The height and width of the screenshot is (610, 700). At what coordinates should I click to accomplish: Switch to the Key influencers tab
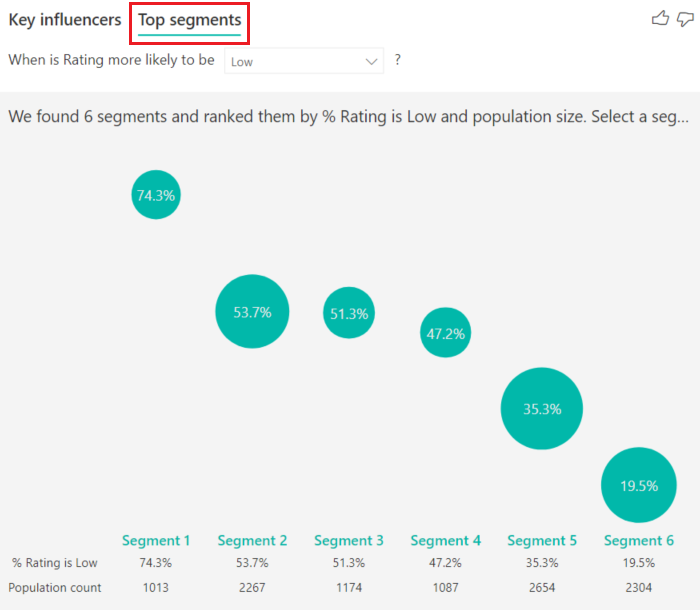pyautogui.click(x=65, y=20)
